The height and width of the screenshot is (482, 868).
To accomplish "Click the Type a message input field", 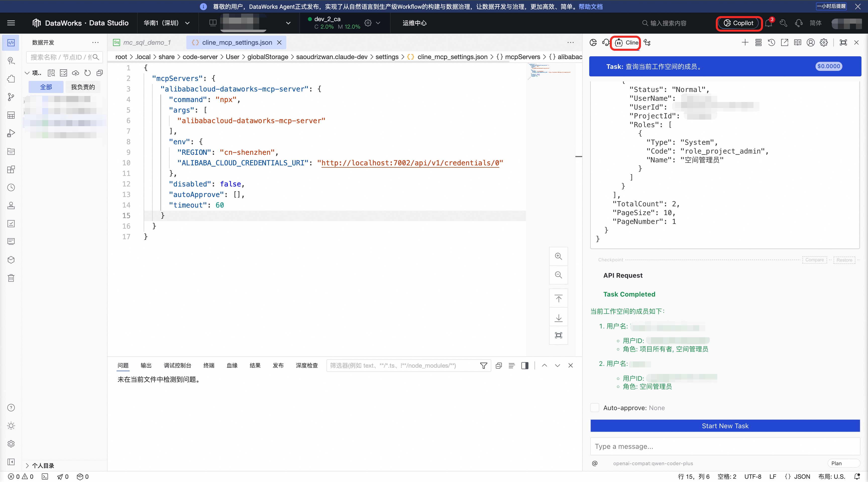I will [725, 446].
